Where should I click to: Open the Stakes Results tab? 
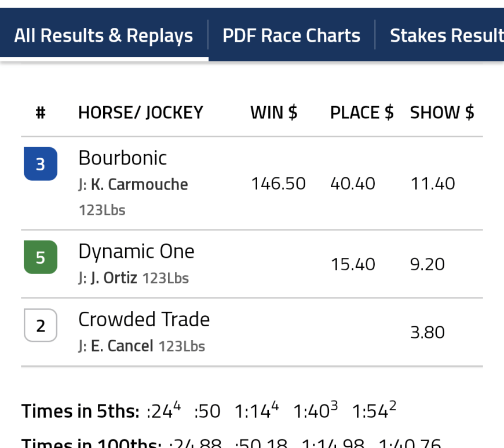(446, 36)
